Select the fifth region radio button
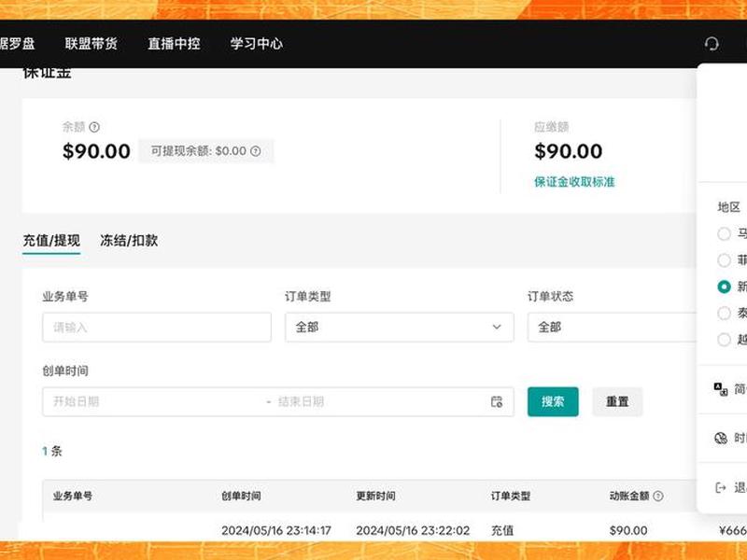The height and width of the screenshot is (560, 747). coord(724,340)
